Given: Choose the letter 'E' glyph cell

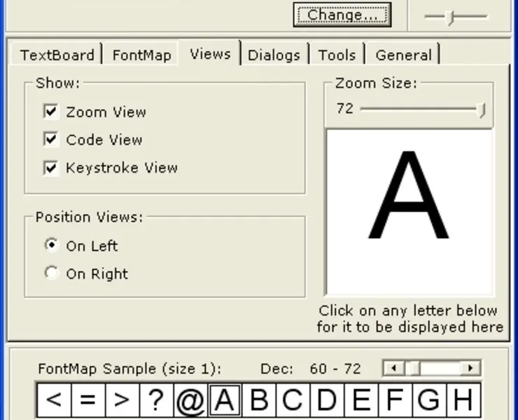Looking at the screenshot, I should click(x=360, y=401).
